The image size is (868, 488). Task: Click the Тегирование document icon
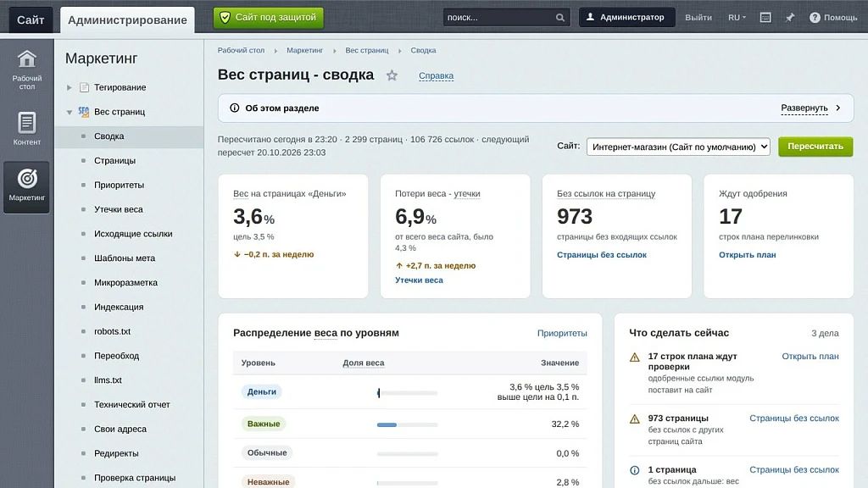[84, 87]
